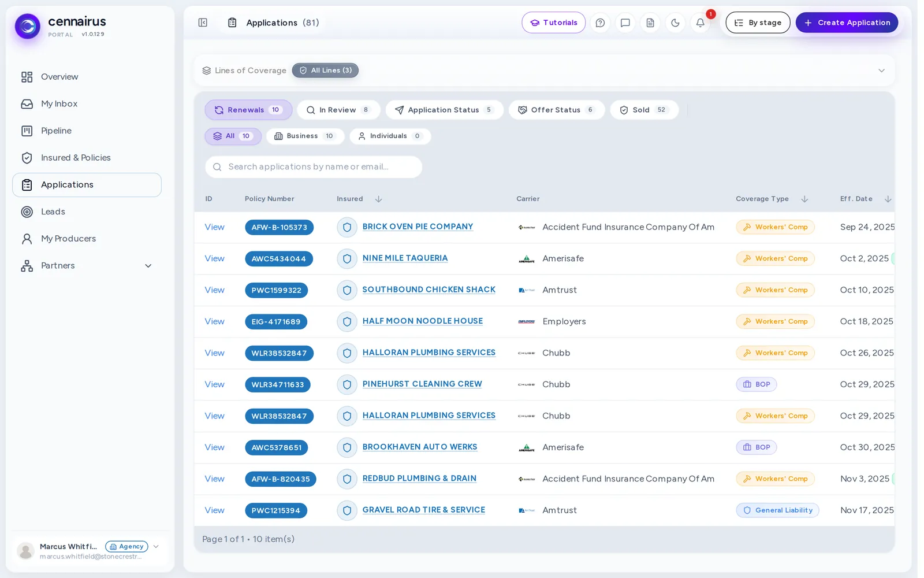This screenshot has height=578, width=924.
Task: Filter by Business applications
Action: (305, 136)
